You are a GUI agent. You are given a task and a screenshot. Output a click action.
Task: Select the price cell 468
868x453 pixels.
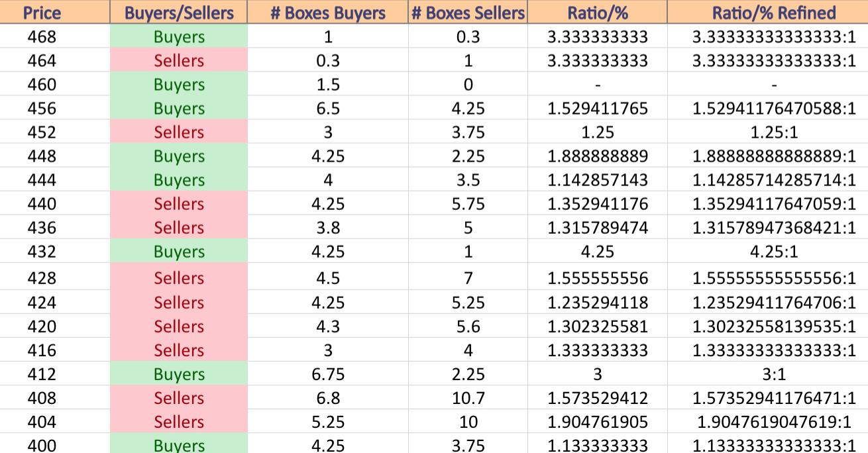click(42, 36)
